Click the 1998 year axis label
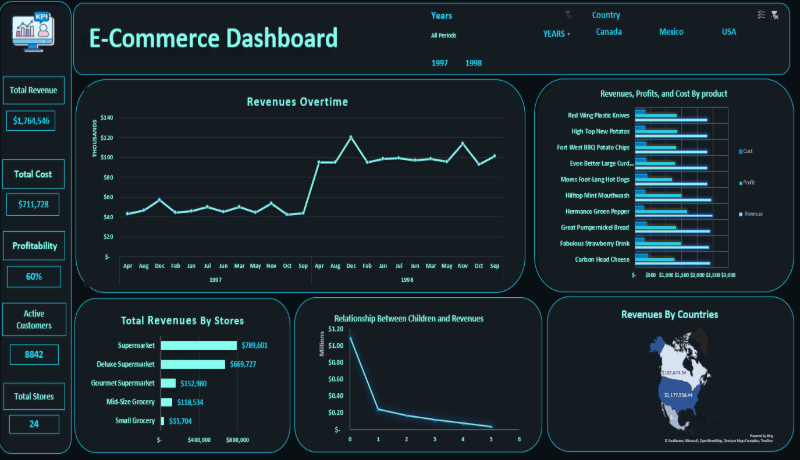The height and width of the screenshot is (460, 800). (407, 280)
